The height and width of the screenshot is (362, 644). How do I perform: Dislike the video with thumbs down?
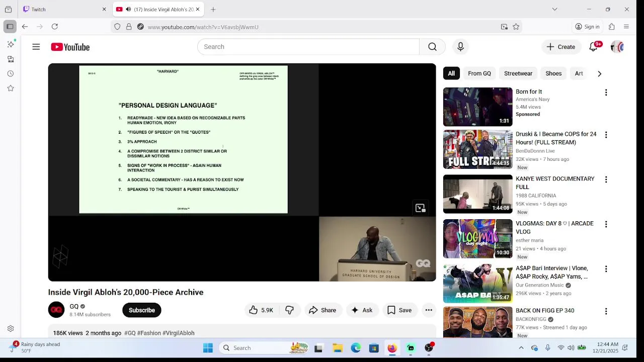289,310
